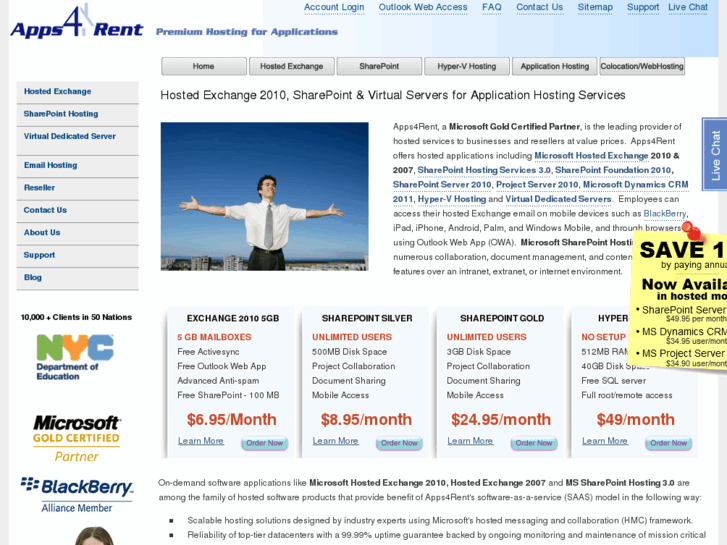Follow the SharePoint Foundation 2010 link
The height and width of the screenshot is (545, 727).
click(613, 170)
